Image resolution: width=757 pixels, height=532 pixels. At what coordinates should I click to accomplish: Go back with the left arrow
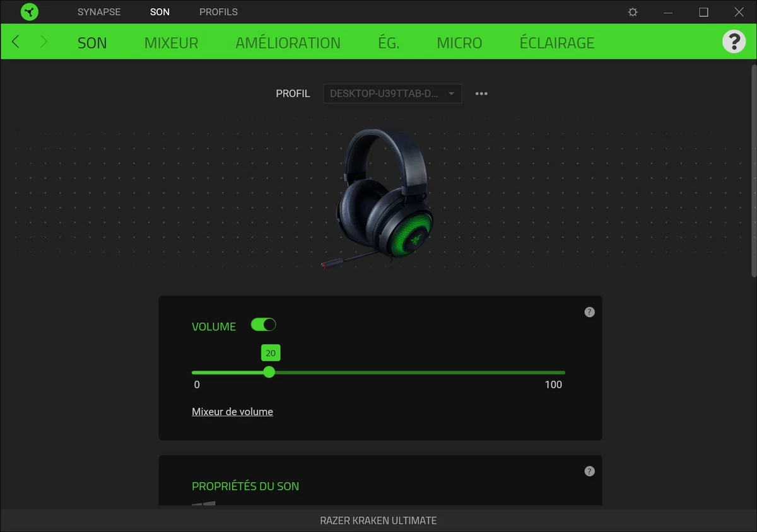(16, 42)
